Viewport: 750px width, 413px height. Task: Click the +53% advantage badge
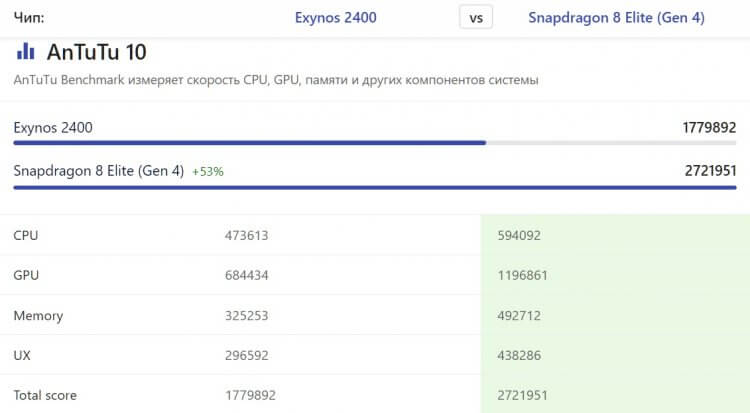[208, 171]
